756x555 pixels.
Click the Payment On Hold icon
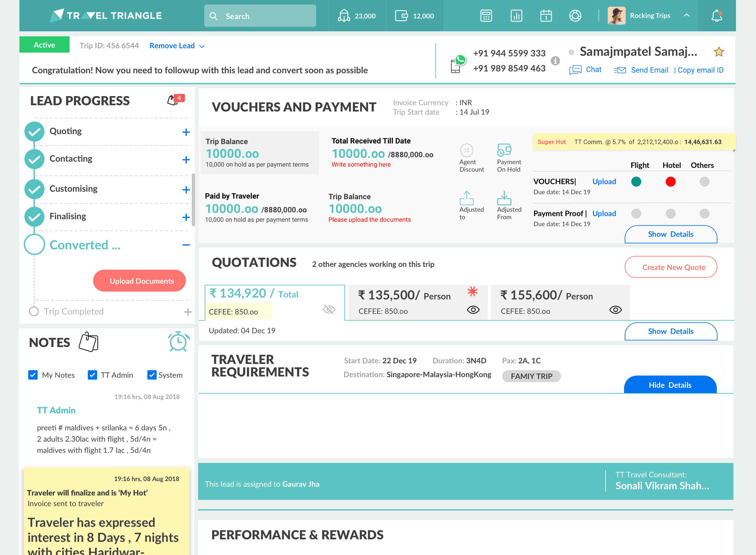504,150
